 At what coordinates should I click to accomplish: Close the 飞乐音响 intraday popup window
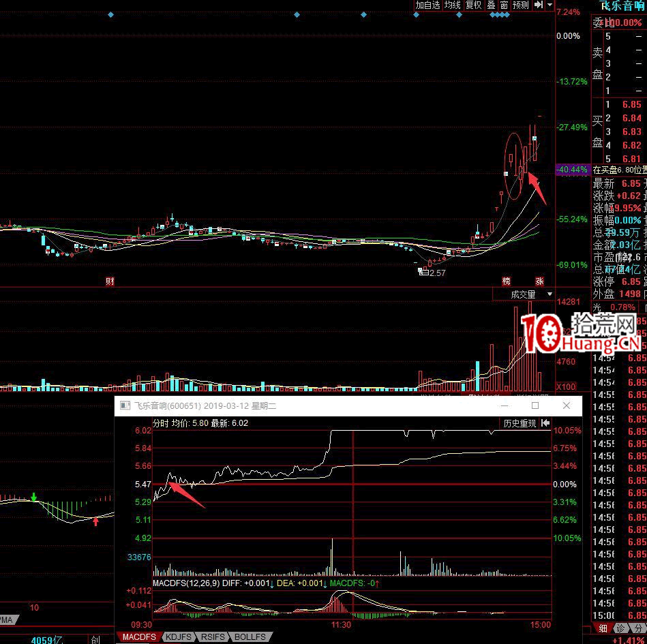(567, 406)
